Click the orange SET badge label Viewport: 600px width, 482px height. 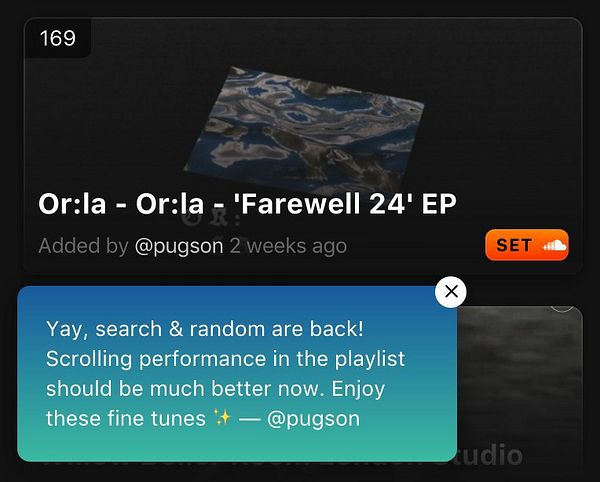coord(514,245)
